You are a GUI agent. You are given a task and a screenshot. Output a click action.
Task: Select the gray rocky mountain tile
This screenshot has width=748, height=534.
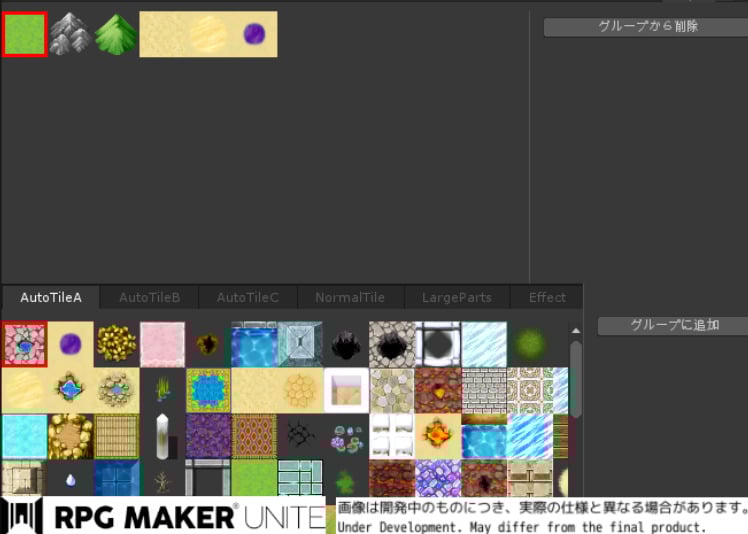tap(70, 35)
